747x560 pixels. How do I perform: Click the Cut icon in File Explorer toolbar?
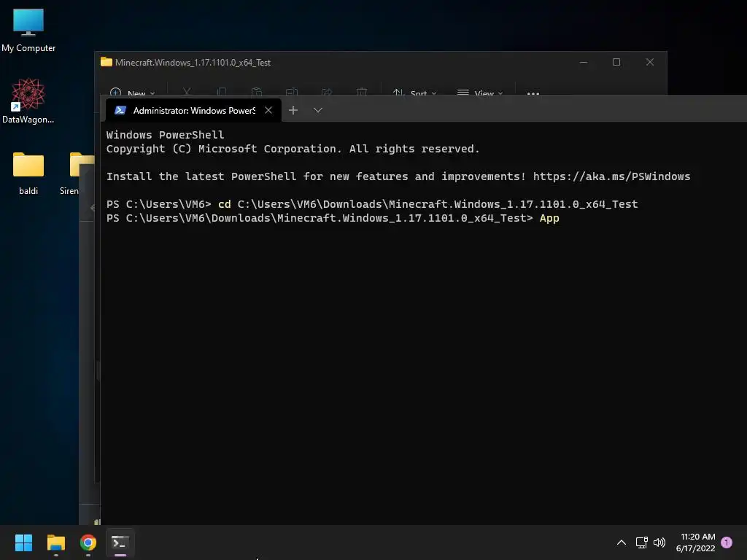187,92
